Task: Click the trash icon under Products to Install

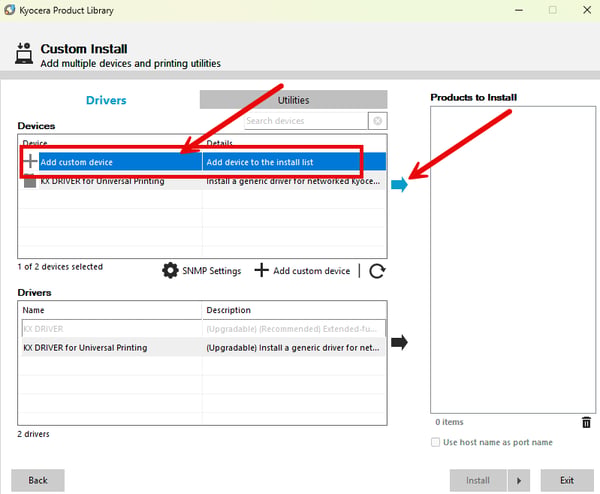Action: click(x=586, y=422)
